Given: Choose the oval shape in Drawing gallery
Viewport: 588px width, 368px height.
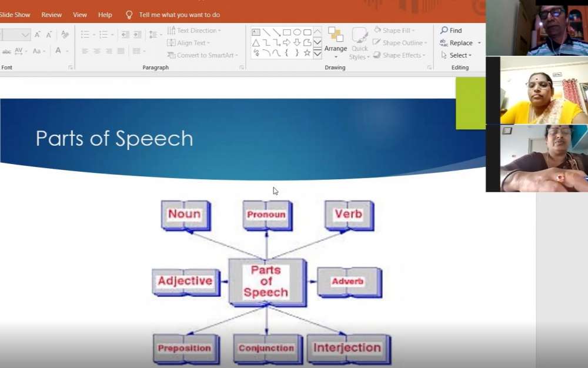Looking at the screenshot, I should pyautogui.click(x=297, y=32).
